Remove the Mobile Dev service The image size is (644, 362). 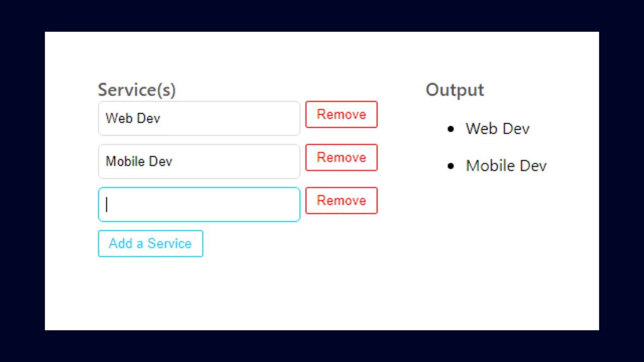341,158
